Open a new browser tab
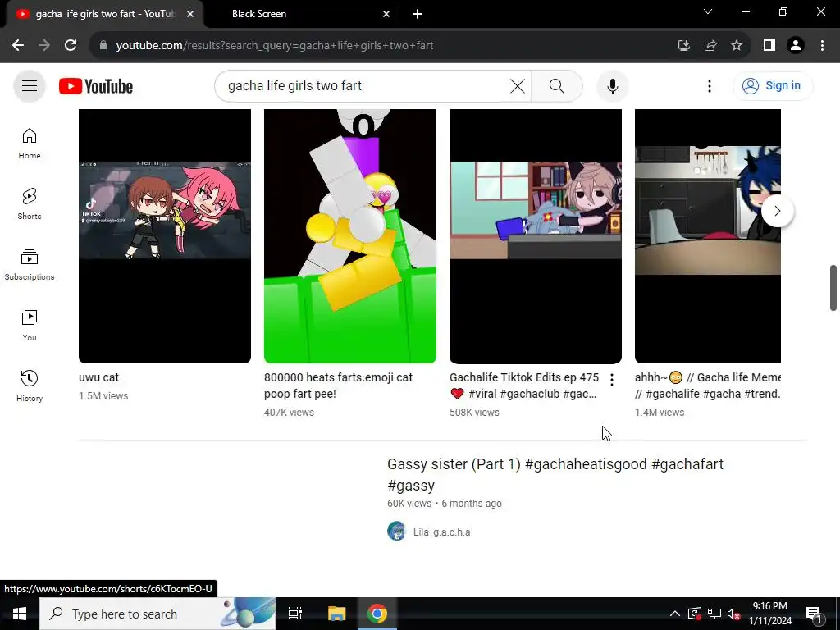Viewport: 840px width, 630px height. (418, 14)
